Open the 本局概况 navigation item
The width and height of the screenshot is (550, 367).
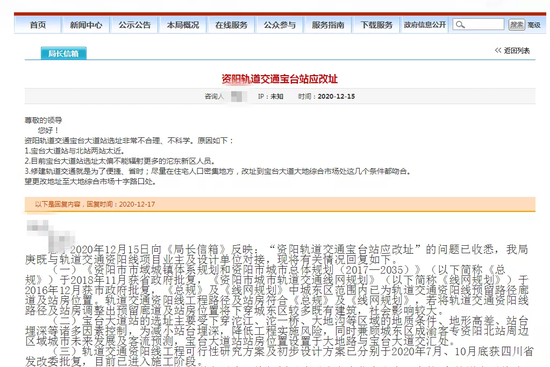tap(183, 25)
